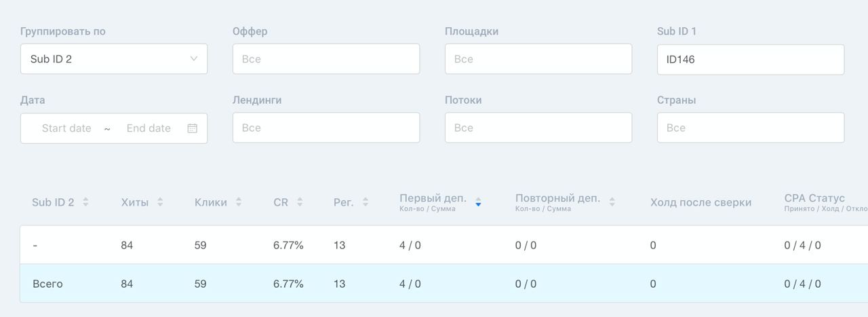Sort table by Рег. column arrows
This screenshot has width=868, height=317.
pyautogui.click(x=366, y=202)
